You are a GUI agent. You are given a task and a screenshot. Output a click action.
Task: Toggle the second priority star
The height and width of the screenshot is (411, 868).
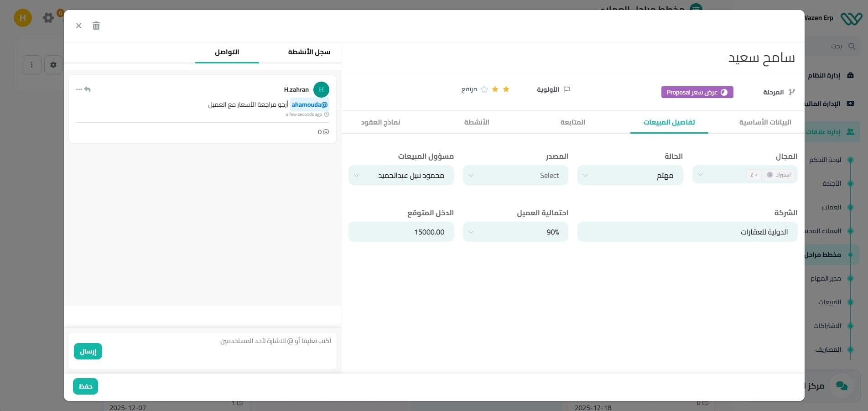495,89
